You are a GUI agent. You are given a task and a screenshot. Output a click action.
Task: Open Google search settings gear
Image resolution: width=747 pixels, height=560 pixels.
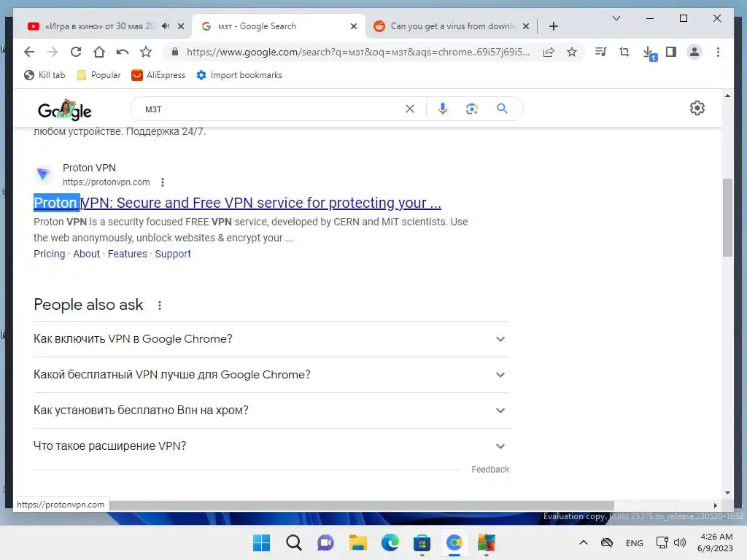click(x=697, y=108)
